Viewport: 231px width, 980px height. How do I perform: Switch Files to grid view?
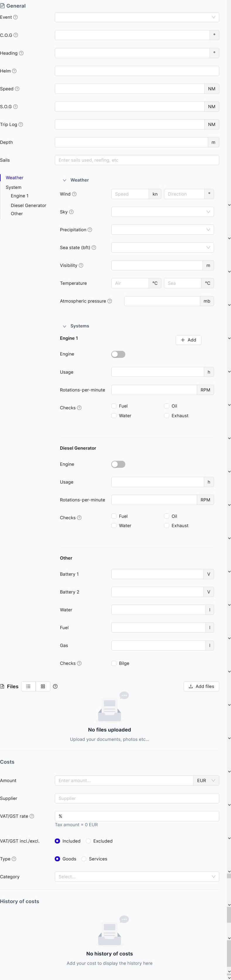[43, 686]
